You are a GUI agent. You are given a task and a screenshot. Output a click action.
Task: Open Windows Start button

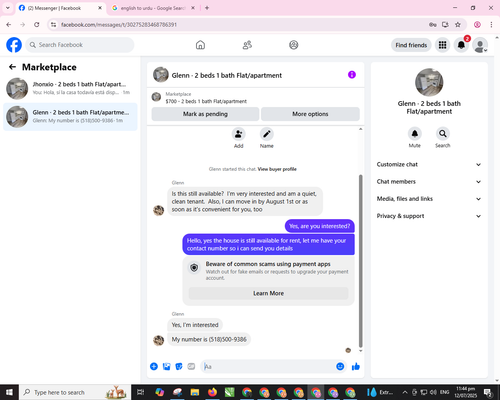[x=9, y=392]
